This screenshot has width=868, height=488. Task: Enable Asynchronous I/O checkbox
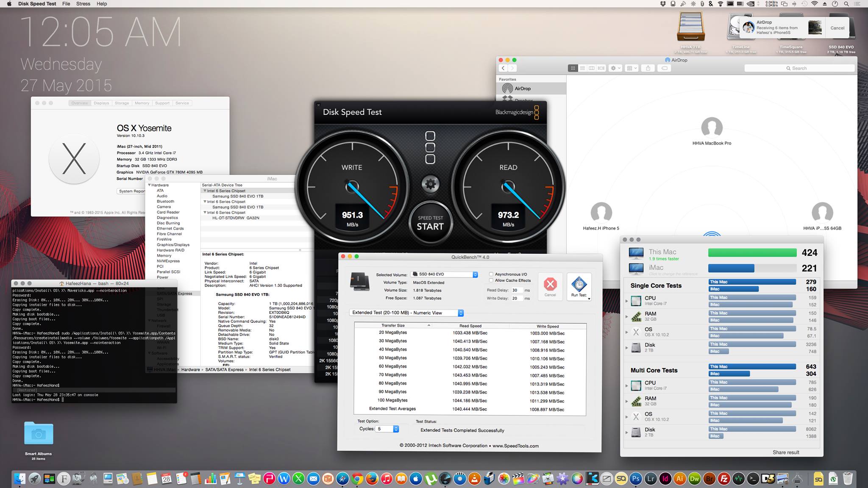pos(491,274)
